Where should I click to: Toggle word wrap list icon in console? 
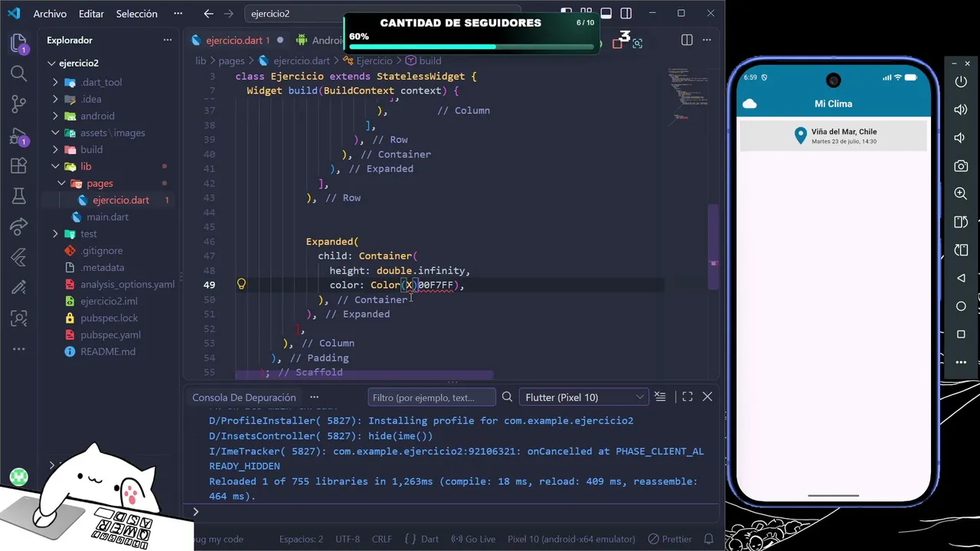[x=660, y=396]
